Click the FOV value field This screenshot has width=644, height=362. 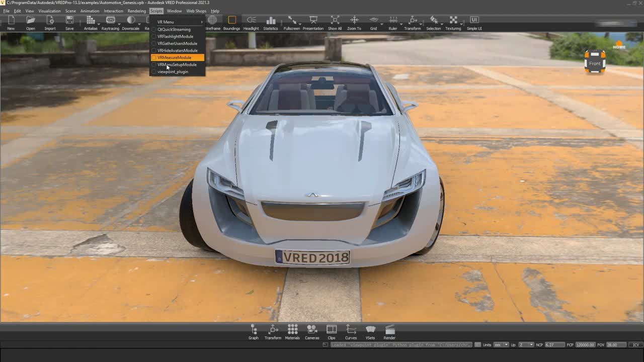click(x=616, y=345)
